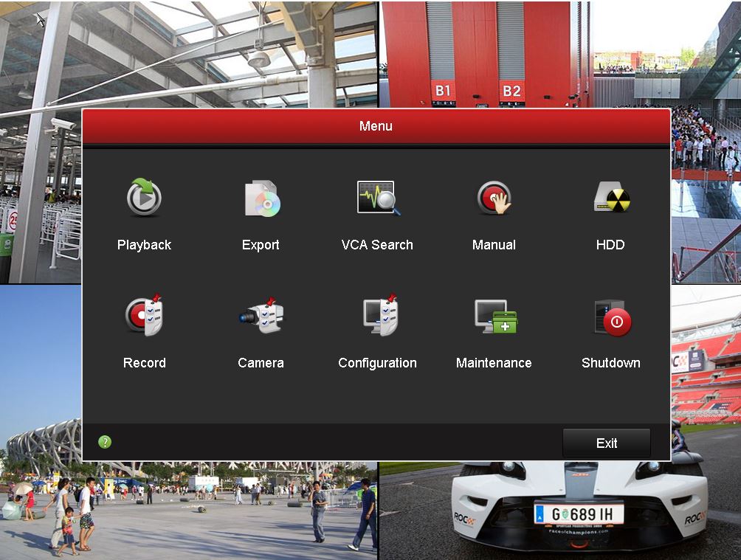Image resolution: width=741 pixels, height=560 pixels.
Task: Click the "VCA Search" text label
Action: point(377,245)
